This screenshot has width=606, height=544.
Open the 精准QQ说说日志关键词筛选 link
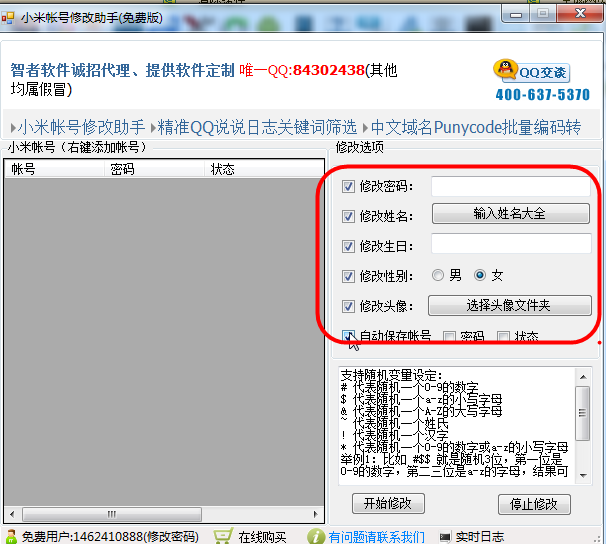tap(257, 127)
